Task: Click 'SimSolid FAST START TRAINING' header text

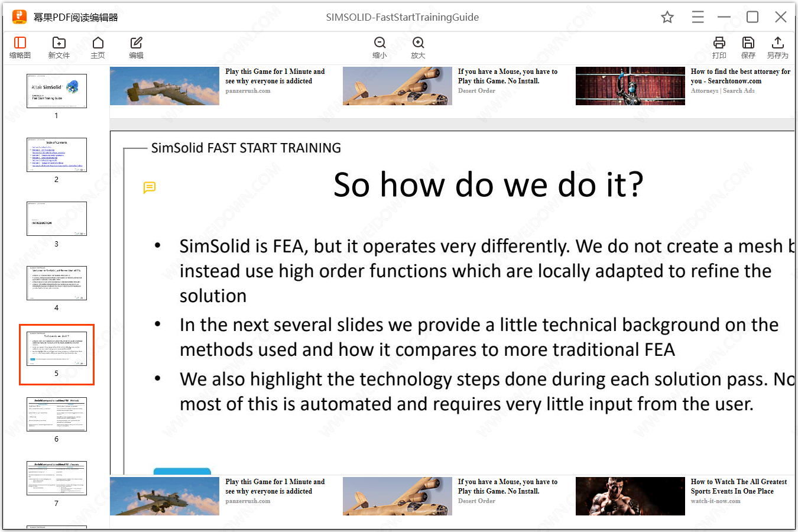Action: click(246, 148)
